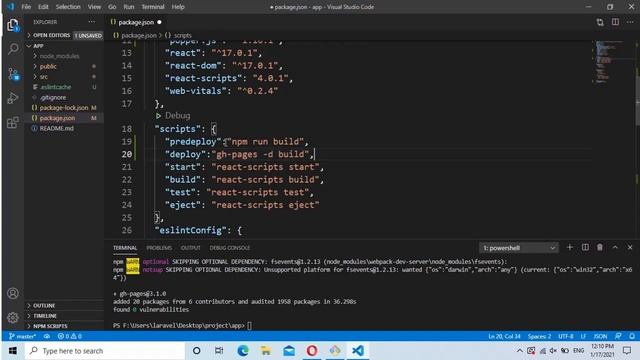Viewport: 640px width, 360px height.
Task: Close the terminal panel
Action: (630, 247)
